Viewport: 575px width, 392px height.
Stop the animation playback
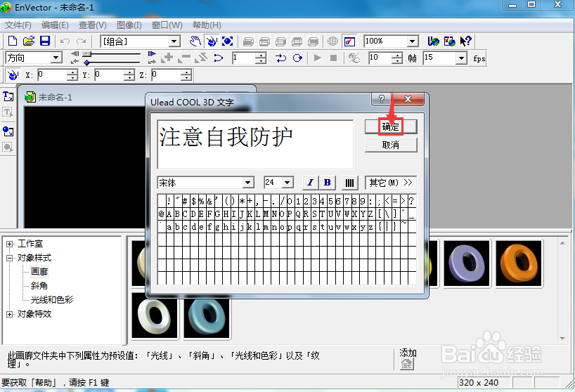tap(333, 58)
